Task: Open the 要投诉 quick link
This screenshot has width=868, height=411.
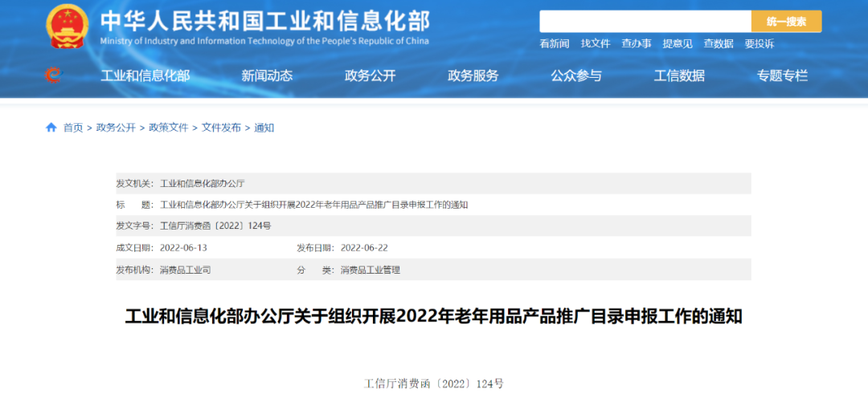Action: click(759, 44)
